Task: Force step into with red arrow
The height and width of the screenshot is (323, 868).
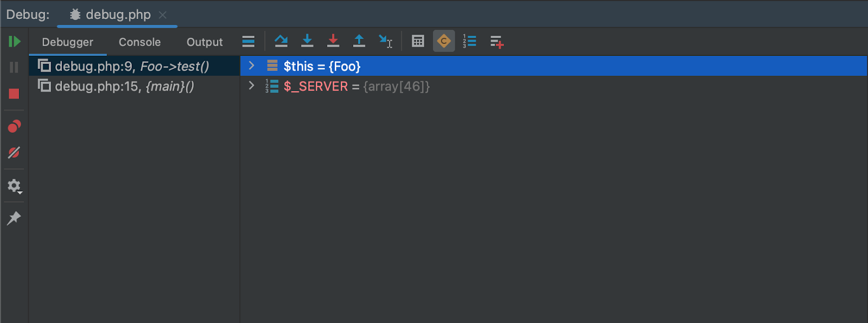Action: coord(333,41)
